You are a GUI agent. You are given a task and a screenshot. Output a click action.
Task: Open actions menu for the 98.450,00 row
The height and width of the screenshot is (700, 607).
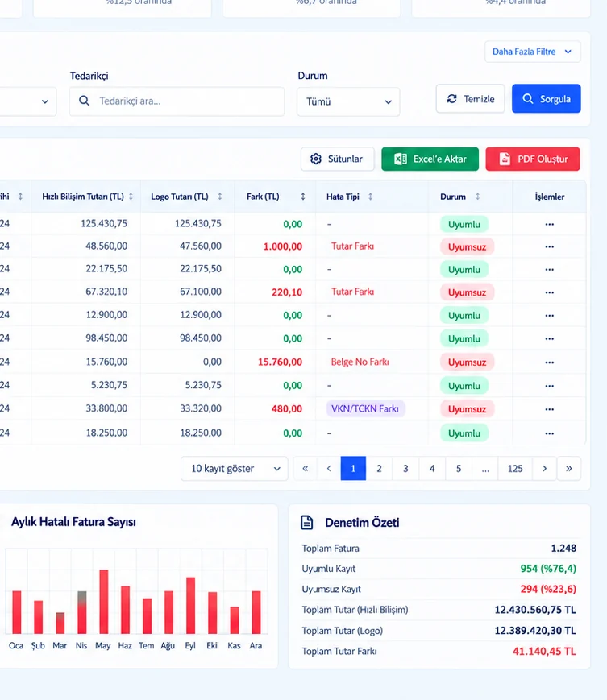pyautogui.click(x=550, y=338)
